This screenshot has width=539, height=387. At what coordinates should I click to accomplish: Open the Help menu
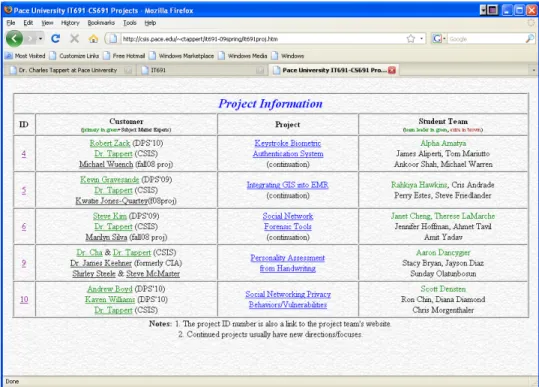click(150, 23)
